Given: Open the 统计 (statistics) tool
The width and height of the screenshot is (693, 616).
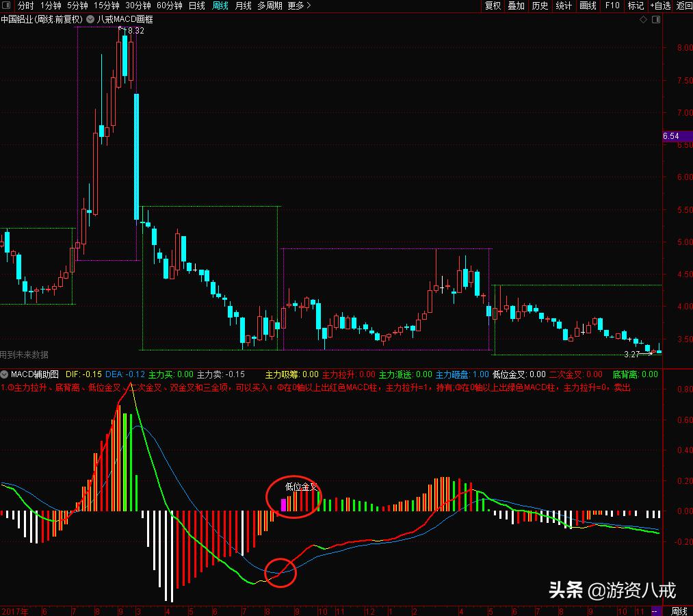Looking at the screenshot, I should [564, 5].
